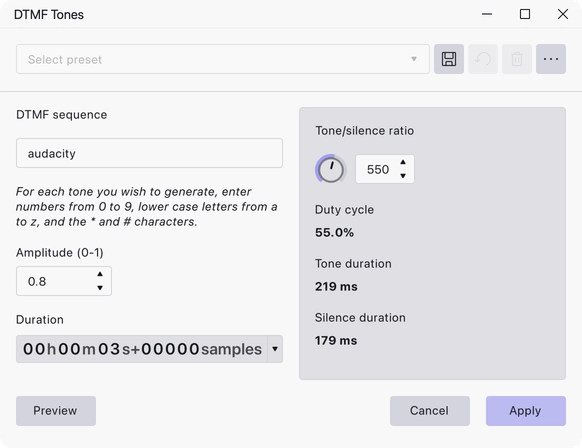Minimize the DTMF Tones window

(487, 14)
